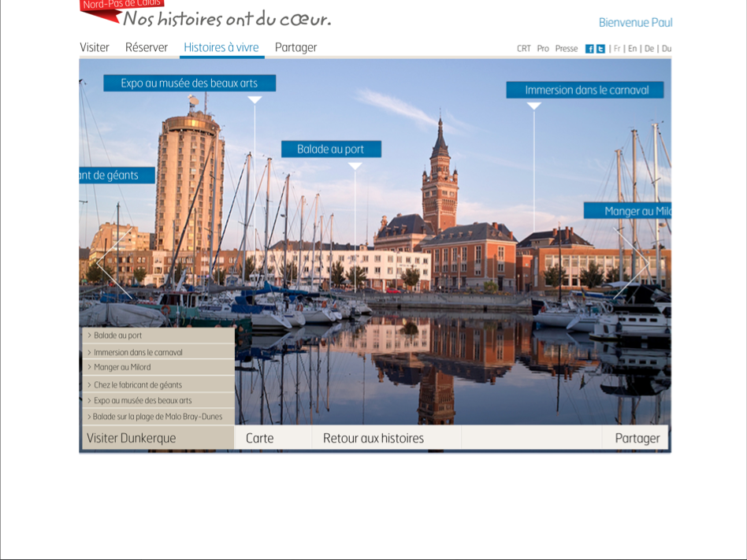Click pointer marker under Expo au musée
The width and height of the screenshot is (747, 560).
click(255, 100)
